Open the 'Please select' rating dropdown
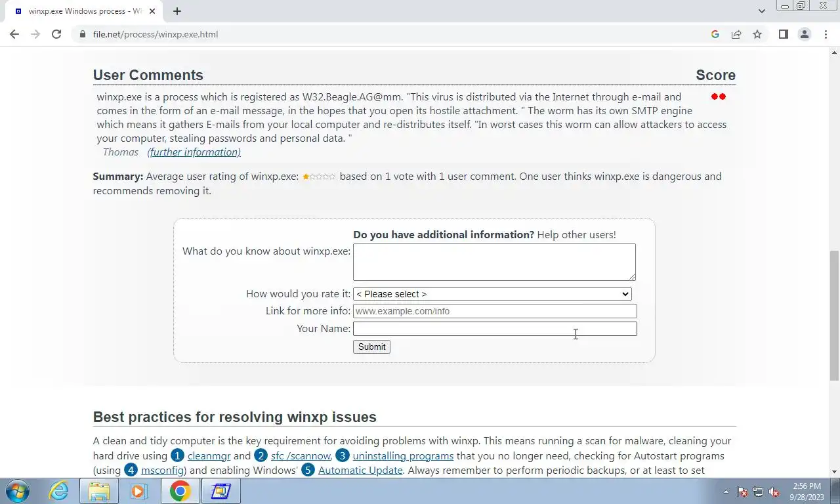Image resolution: width=840 pixels, height=504 pixels. click(x=492, y=294)
